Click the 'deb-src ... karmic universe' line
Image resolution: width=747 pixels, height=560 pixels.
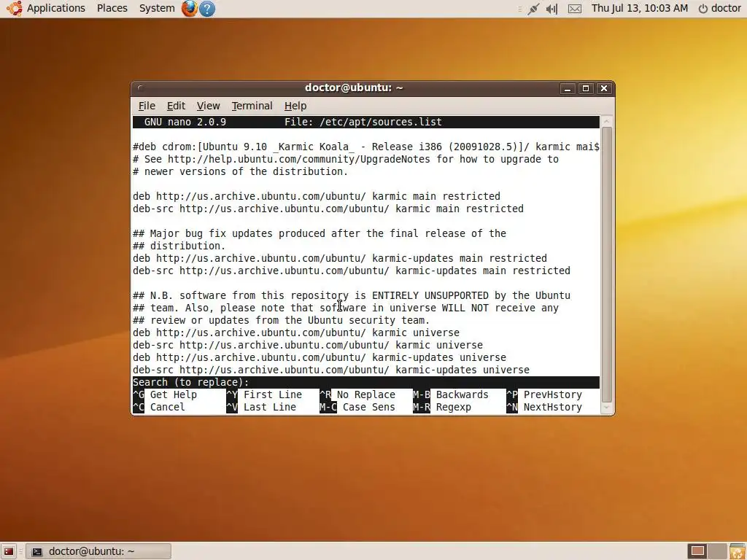point(308,345)
